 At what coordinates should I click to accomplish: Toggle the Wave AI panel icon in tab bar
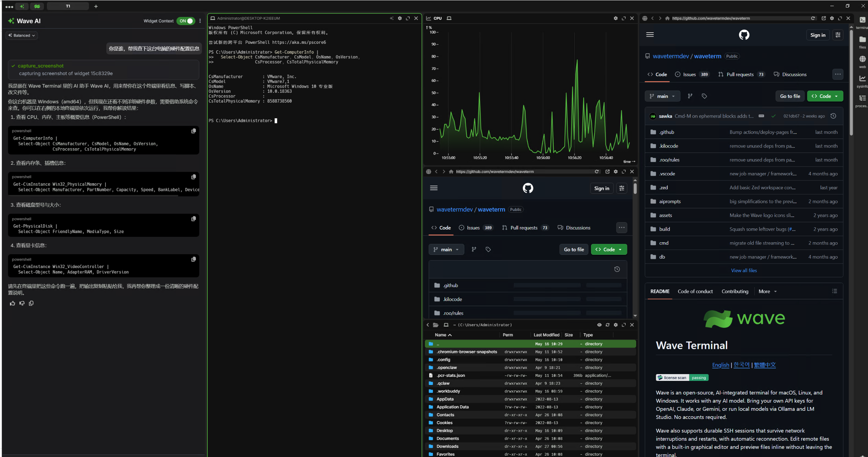pos(22,6)
